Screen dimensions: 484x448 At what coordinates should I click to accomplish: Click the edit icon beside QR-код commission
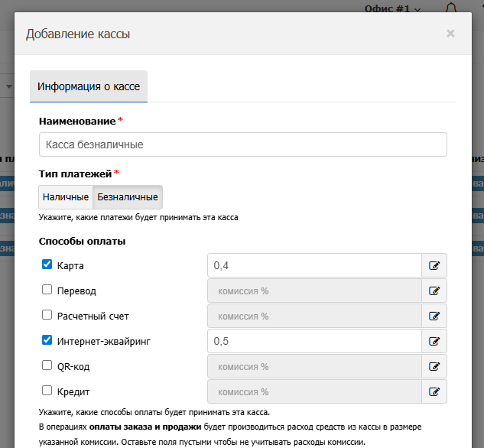(434, 366)
